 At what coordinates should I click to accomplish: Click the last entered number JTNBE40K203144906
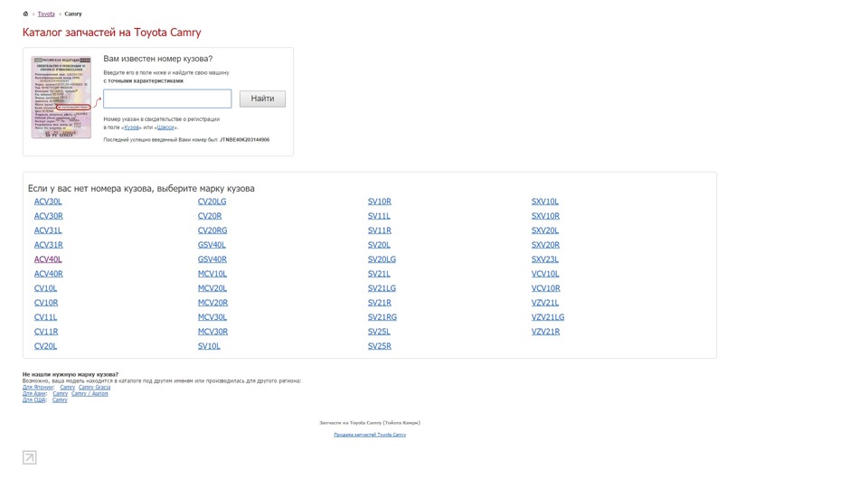pyautogui.click(x=245, y=140)
